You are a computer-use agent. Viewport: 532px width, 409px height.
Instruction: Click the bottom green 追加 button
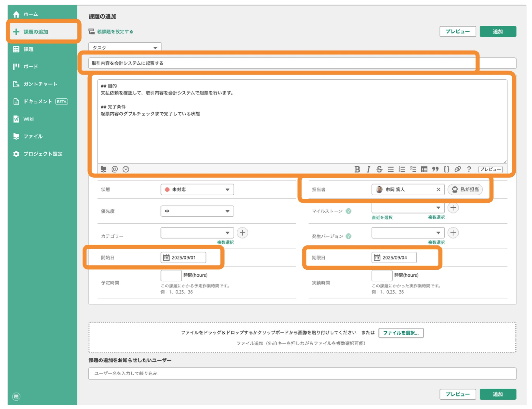(498, 394)
